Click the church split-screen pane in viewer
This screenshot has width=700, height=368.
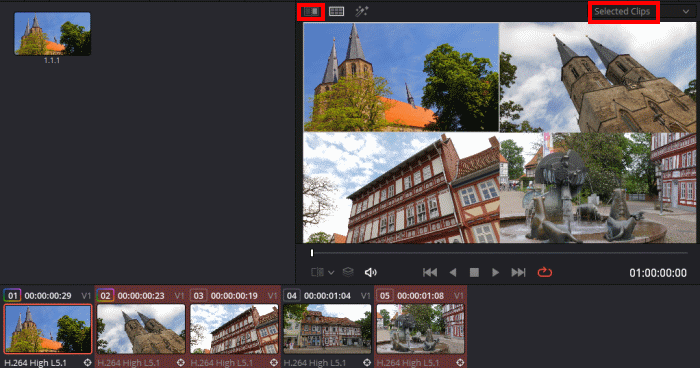pos(401,77)
